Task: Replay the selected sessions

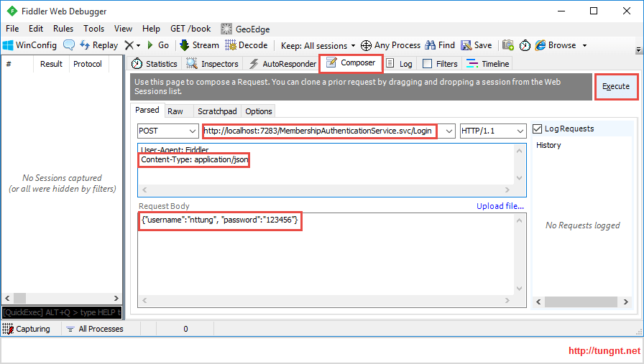Action: [99, 45]
